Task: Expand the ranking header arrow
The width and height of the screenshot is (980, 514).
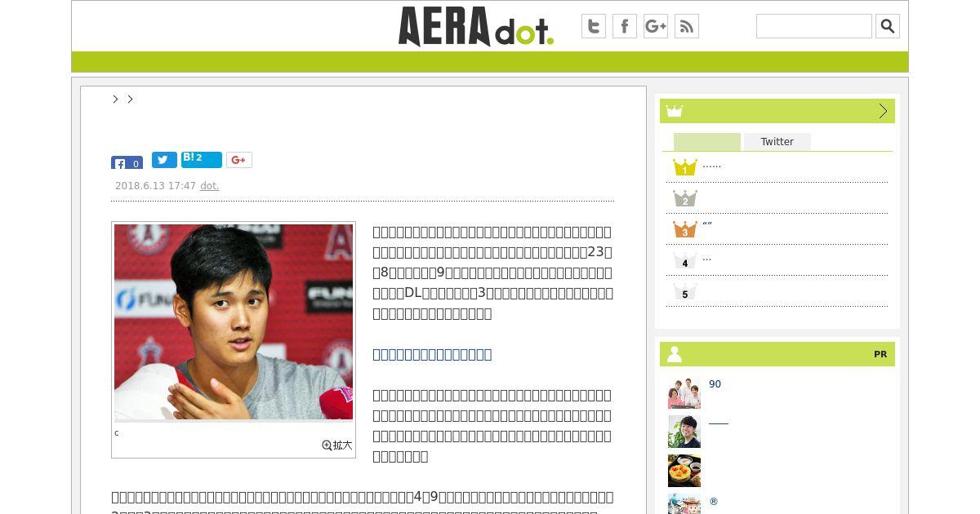Action: (883, 111)
